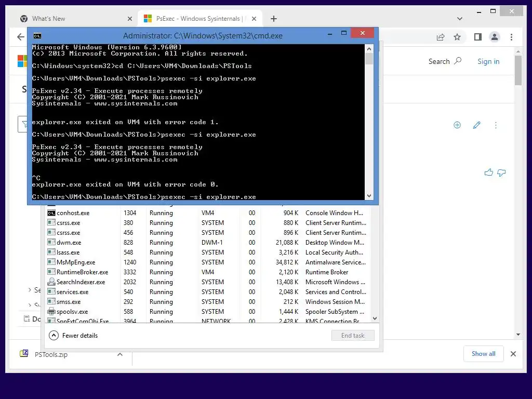Click the cmd.exe window title icon
Screen dimensions: 532x399
pos(37,36)
